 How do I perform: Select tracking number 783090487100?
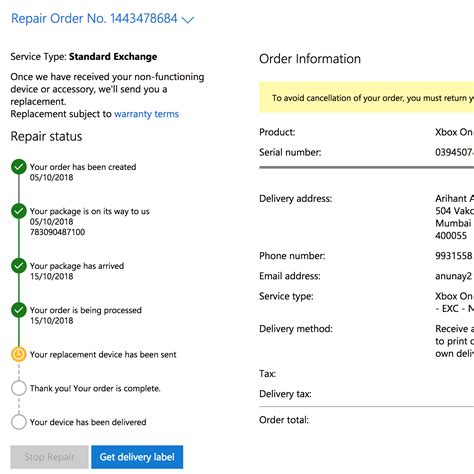[57, 232]
